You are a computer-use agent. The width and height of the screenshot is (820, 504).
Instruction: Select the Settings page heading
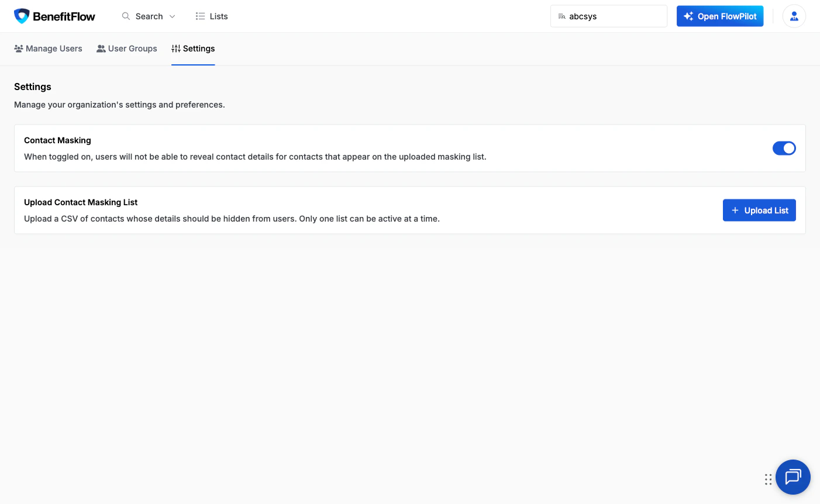pyautogui.click(x=32, y=87)
